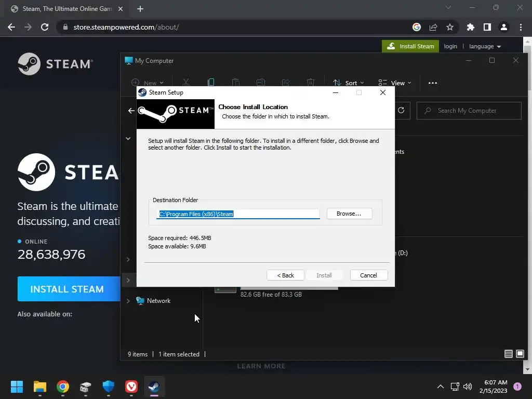Screen dimensions: 532x399
Task: Open the Sort dropdown in My Computer
Action: (349, 83)
